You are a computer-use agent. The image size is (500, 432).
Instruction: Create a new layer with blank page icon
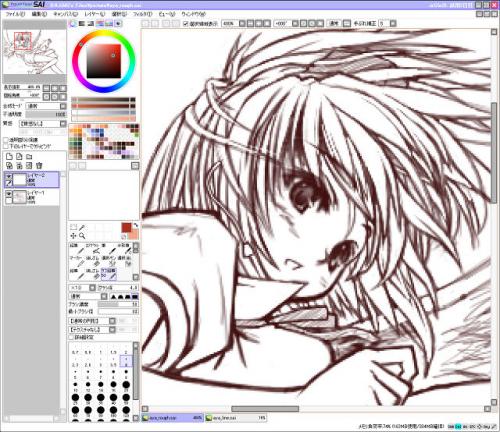pos(9,157)
